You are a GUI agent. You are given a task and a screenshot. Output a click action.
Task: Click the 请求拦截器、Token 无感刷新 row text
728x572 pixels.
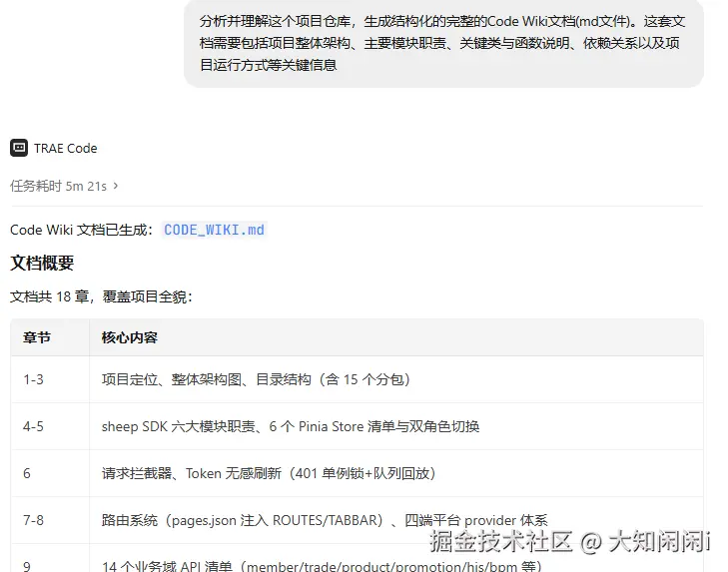tap(269, 473)
